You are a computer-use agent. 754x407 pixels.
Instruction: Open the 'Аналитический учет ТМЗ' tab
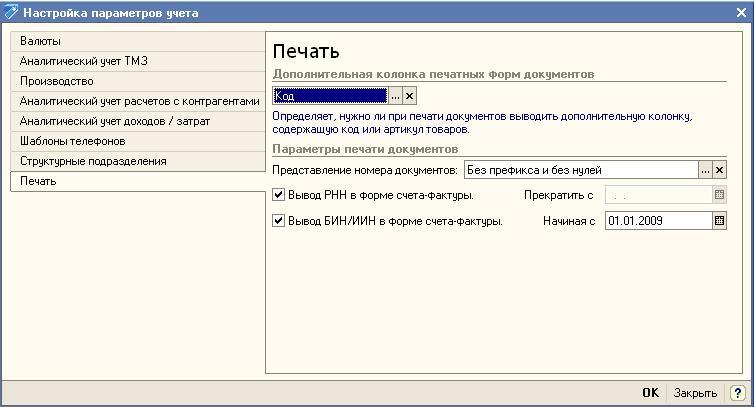[84, 61]
